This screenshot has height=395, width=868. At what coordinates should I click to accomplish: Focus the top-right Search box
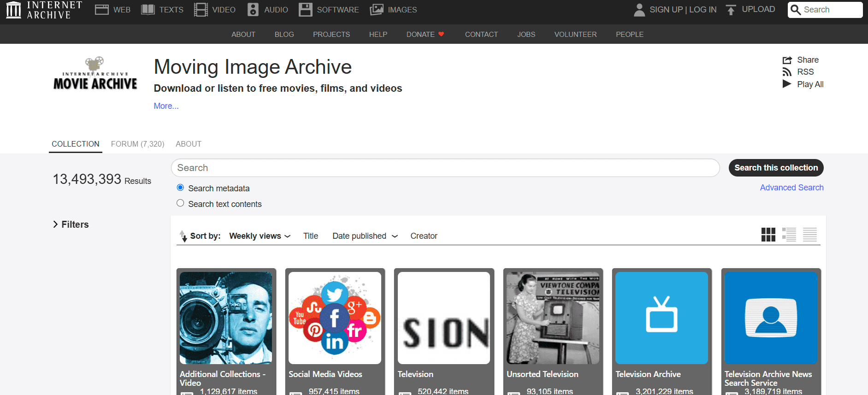pos(825,10)
